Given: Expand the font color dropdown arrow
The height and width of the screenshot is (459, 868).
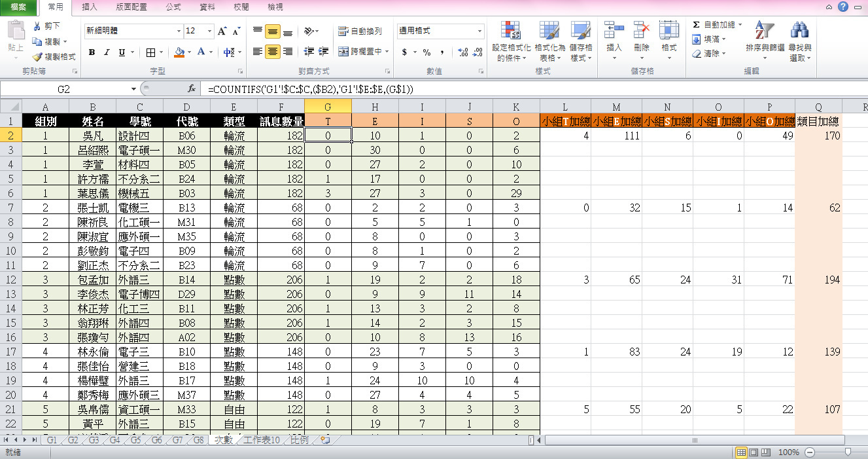Looking at the screenshot, I should [x=211, y=52].
